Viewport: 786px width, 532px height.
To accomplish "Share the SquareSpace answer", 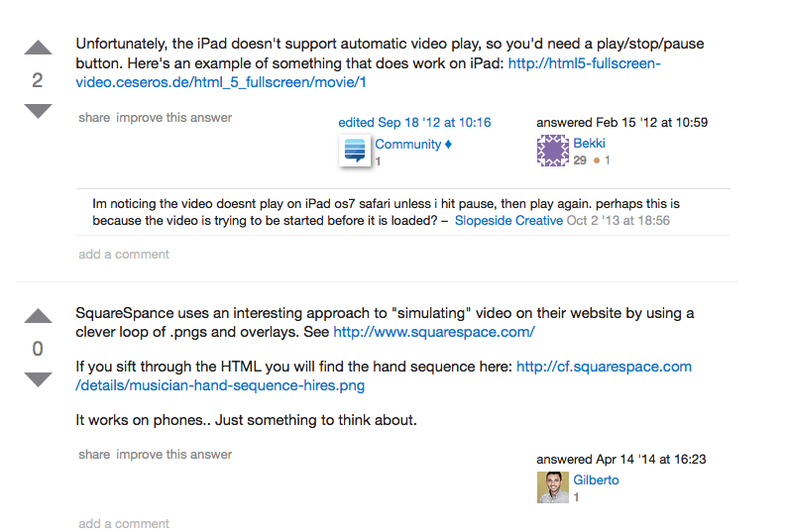I will [94, 455].
